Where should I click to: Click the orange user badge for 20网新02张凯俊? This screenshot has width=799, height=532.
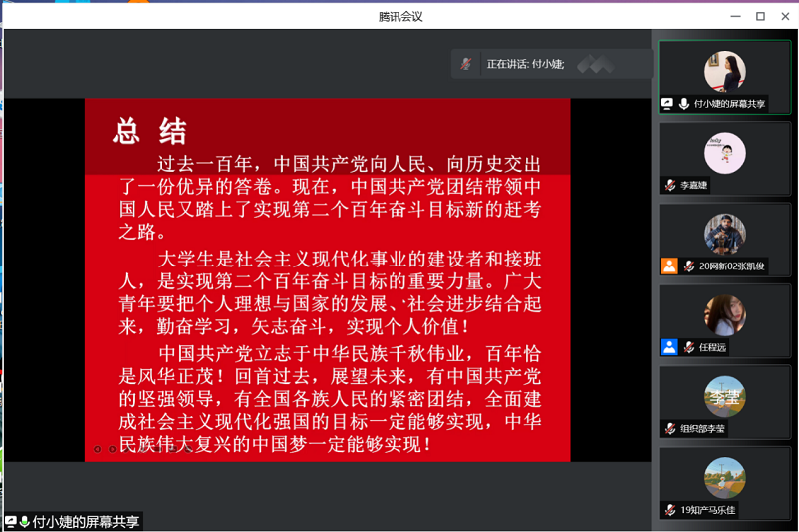pos(669,266)
